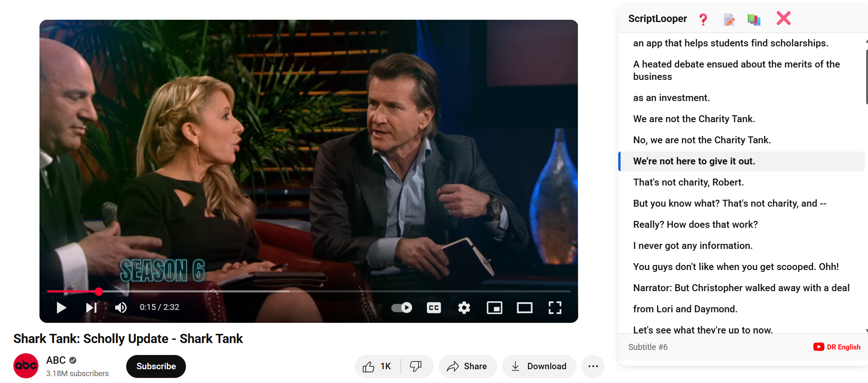Click the ScriptLooper colored layers icon
The height and width of the screenshot is (383, 868).
coord(754,19)
